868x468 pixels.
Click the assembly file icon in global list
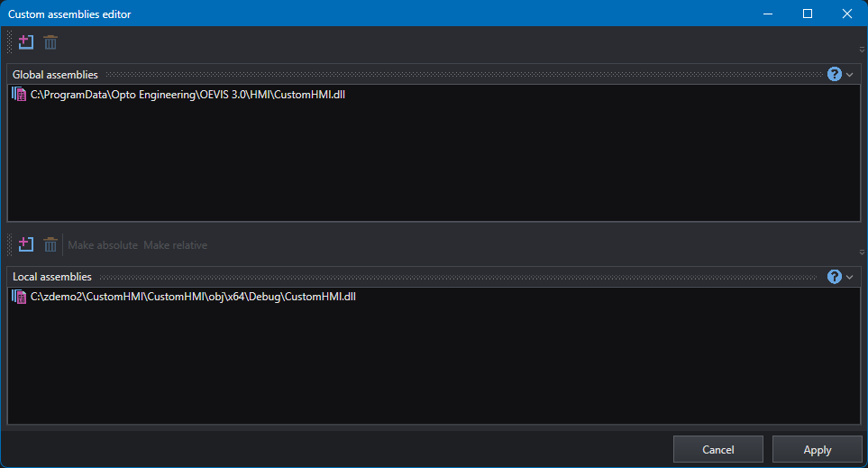pos(19,94)
